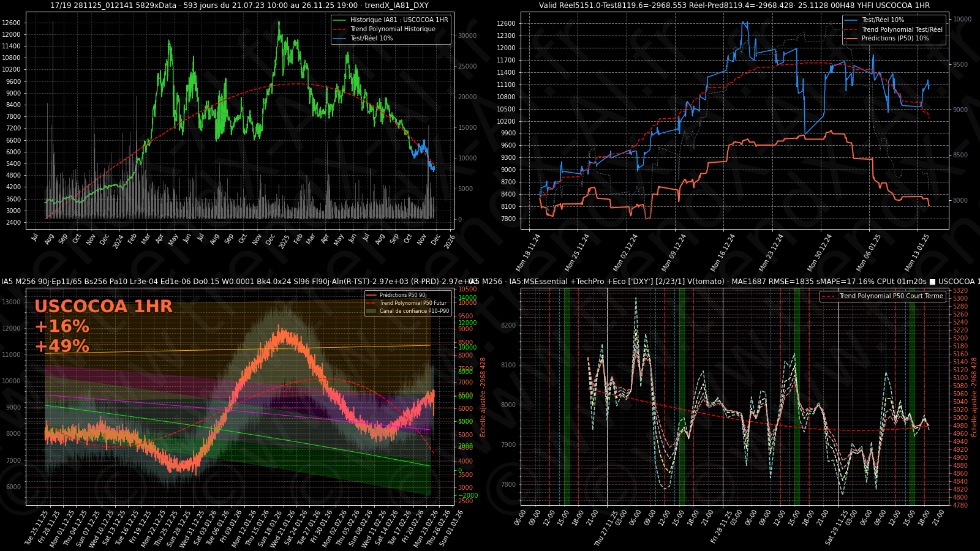The width and height of the screenshot is (980, 551).
Task: Select Prédictions (P50) 10% legend entry
Action: [x=894, y=38]
